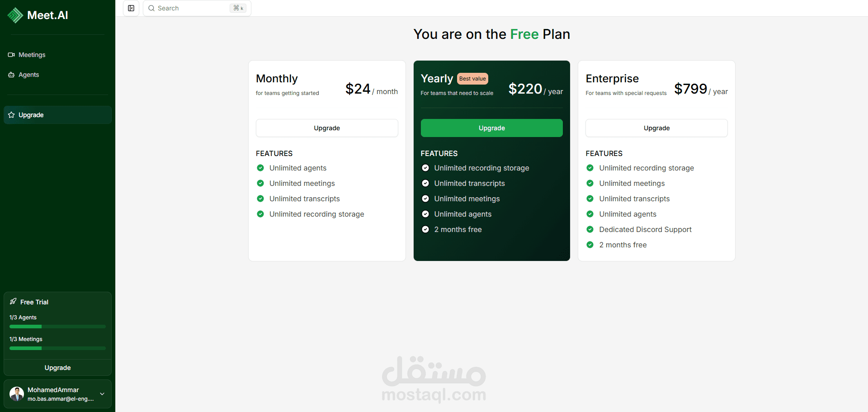This screenshot has height=412, width=868.
Task: Upgrade to the Monthly $24 plan
Action: coord(327,128)
